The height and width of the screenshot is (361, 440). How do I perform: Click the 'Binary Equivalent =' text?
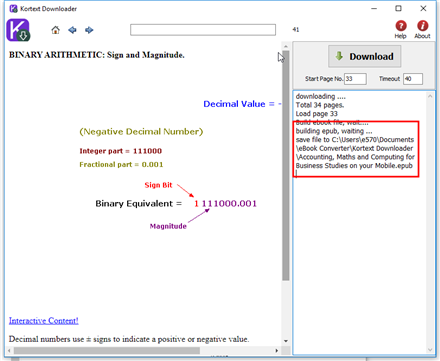click(x=139, y=204)
